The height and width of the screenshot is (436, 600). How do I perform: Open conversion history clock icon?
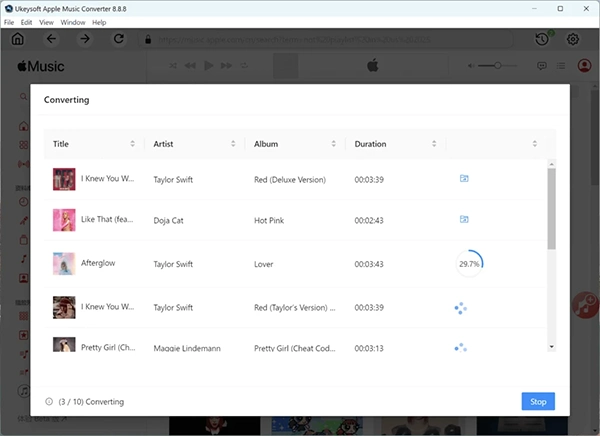(x=541, y=39)
